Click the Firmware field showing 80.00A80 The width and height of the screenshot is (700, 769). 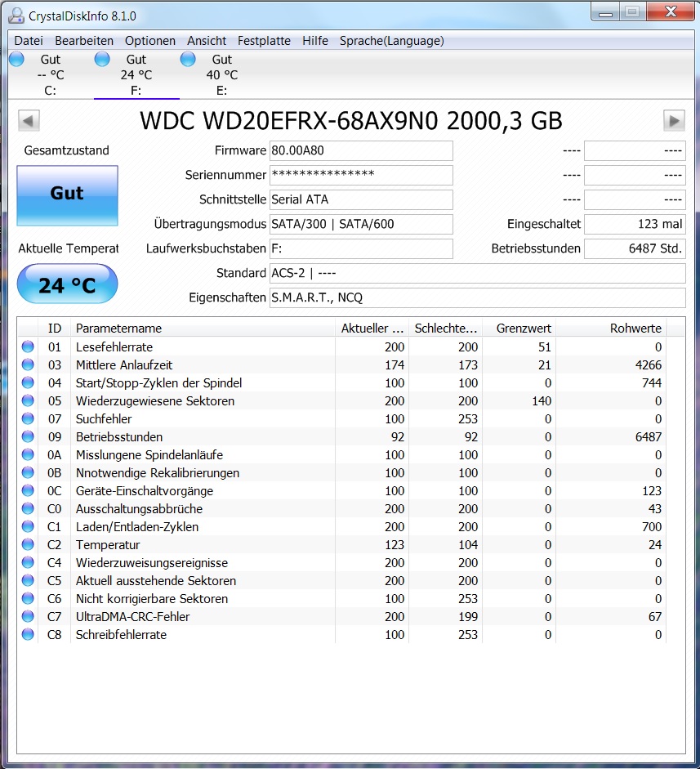point(361,150)
